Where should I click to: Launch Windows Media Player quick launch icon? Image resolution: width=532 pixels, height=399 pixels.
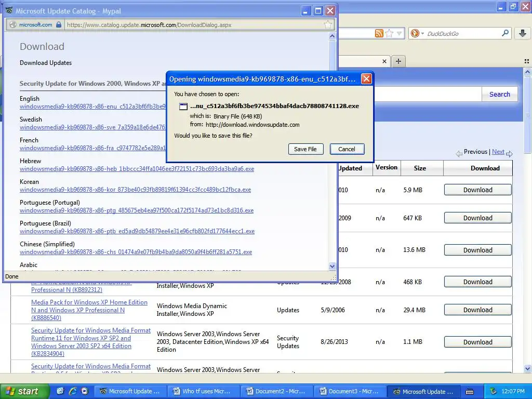pos(85,391)
